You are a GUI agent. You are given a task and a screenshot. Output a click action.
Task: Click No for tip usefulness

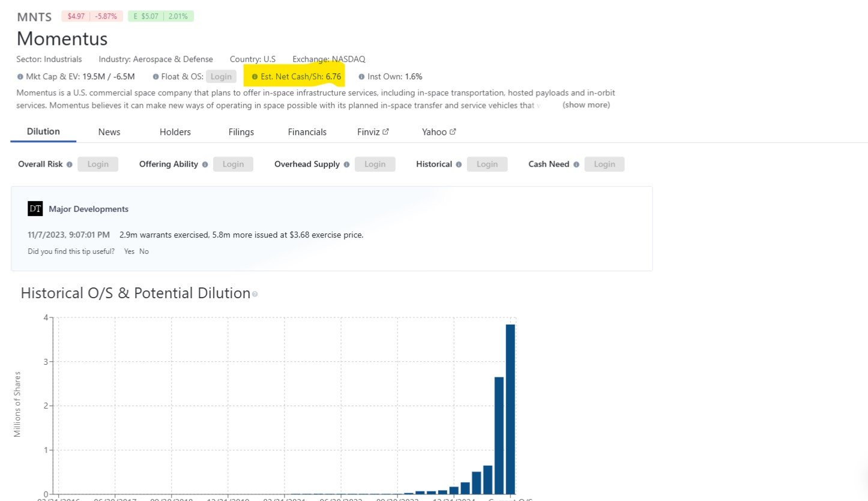click(x=144, y=251)
